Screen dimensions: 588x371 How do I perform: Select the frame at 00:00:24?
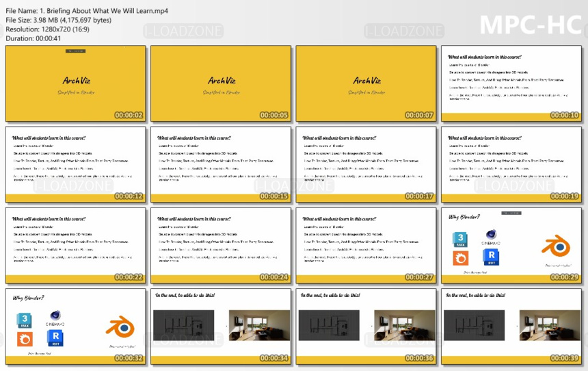(220, 246)
